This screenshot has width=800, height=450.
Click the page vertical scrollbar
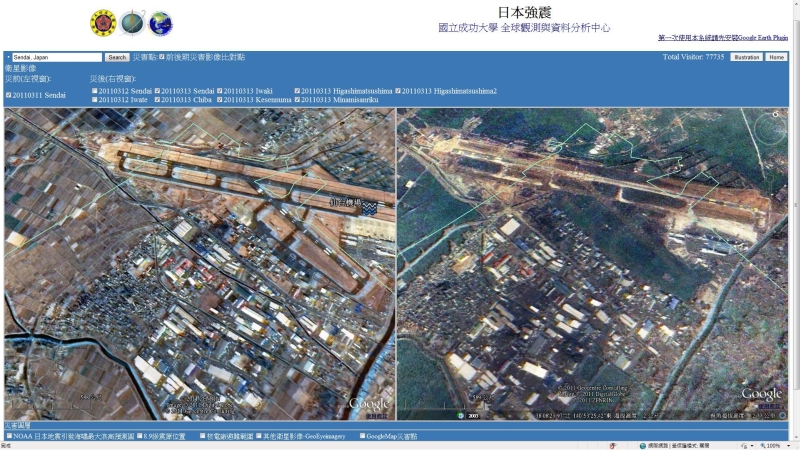(795, 204)
